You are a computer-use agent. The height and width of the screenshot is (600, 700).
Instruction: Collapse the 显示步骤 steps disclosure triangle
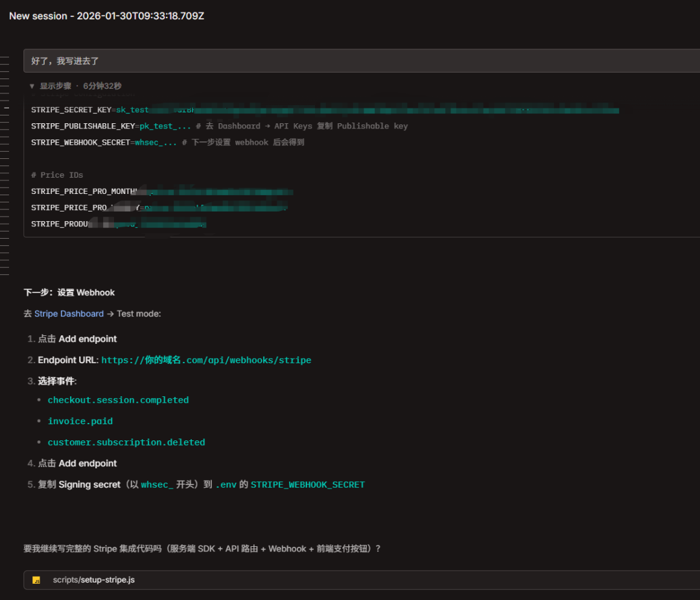[32, 86]
